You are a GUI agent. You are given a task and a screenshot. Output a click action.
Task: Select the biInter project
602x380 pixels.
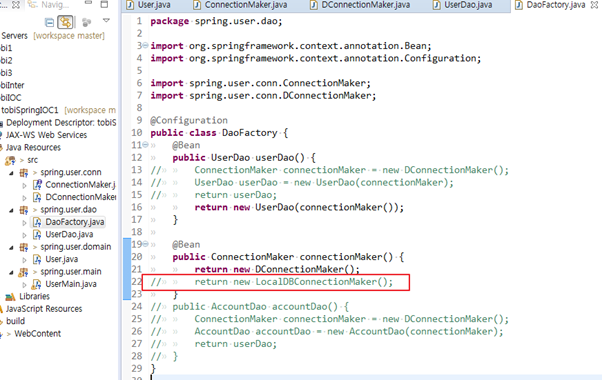pyautogui.click(x=12, y=85)
